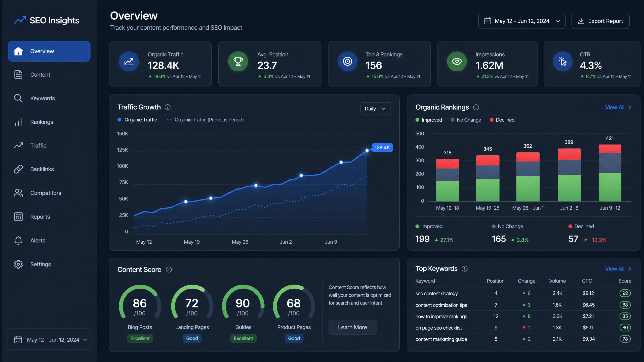This screenshot has height=362, width=644.
Task: Click the 128.4K data point label on chart
Action: coord(382,148)
